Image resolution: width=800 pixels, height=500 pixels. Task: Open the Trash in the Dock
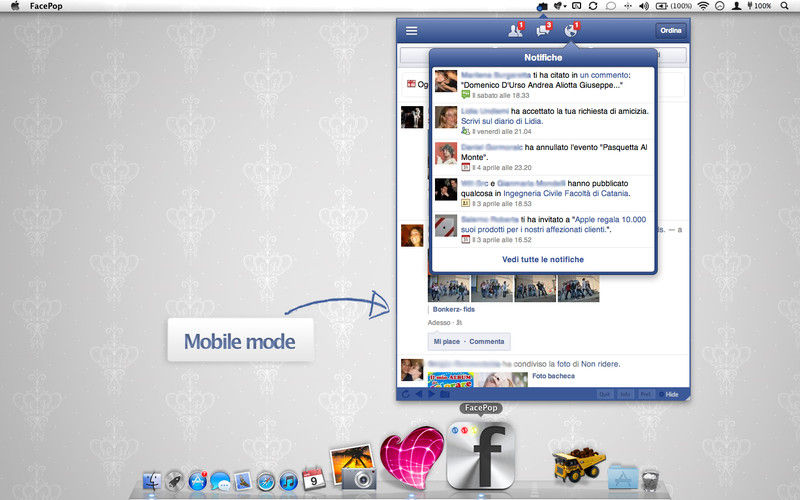pos(650,480)
